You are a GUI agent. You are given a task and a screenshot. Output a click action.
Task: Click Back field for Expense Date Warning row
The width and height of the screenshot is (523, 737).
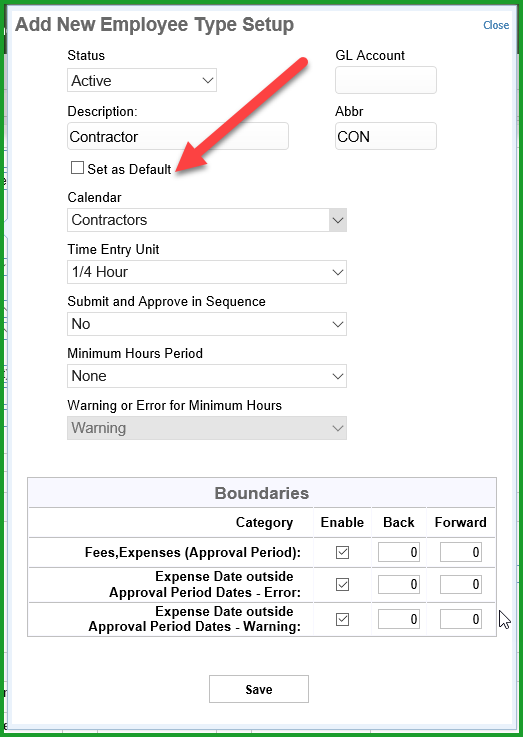[x=398, y=619]
